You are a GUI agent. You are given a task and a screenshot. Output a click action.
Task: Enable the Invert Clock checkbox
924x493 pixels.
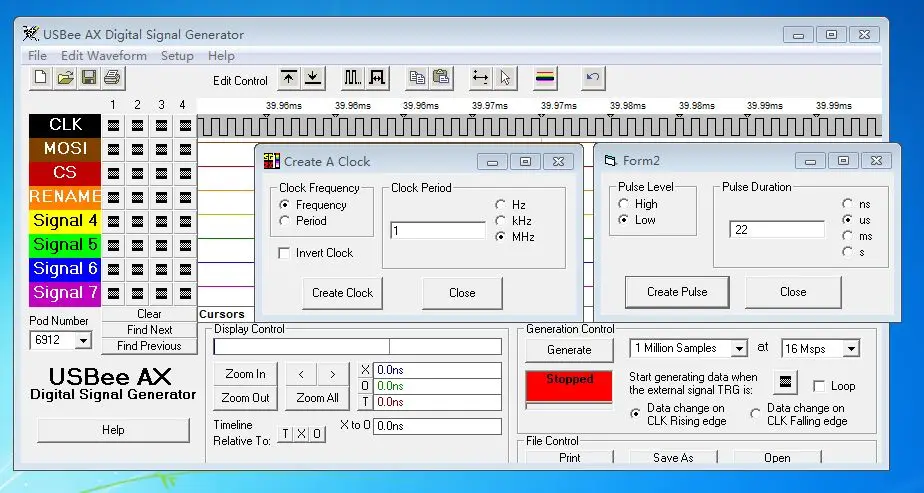[x=284, y=253]
